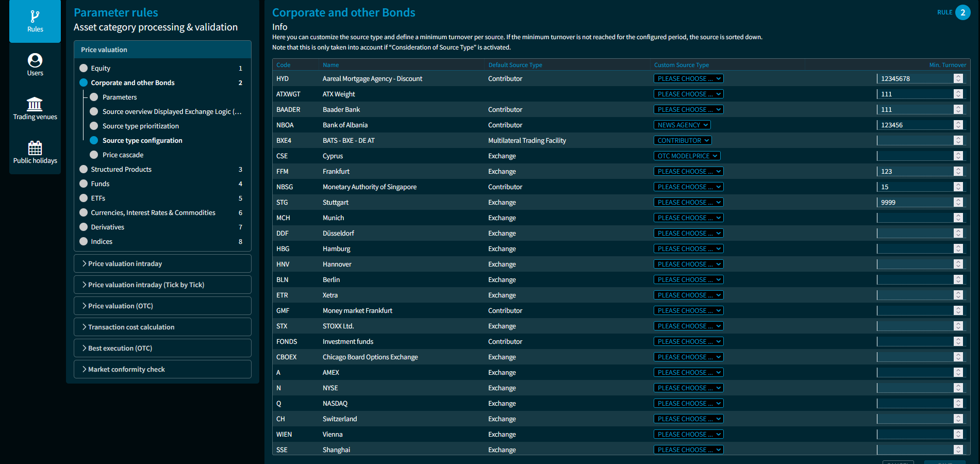This screenshot has height=464, width=980.
Task: Select Indices category
Action: point(102,241)
